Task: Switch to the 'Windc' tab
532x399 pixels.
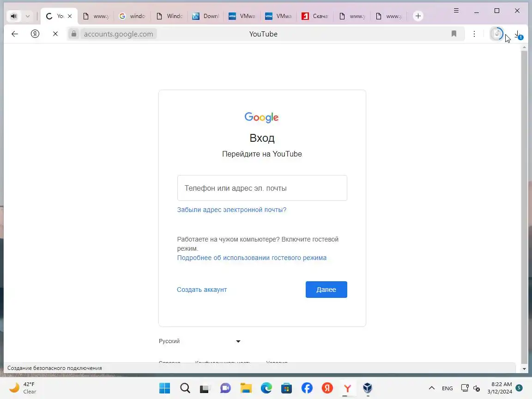Action: (x=169, y=16)
